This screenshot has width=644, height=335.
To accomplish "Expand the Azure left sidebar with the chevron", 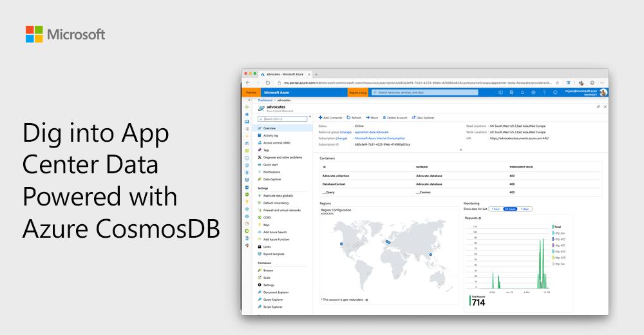I will point(249,100).
